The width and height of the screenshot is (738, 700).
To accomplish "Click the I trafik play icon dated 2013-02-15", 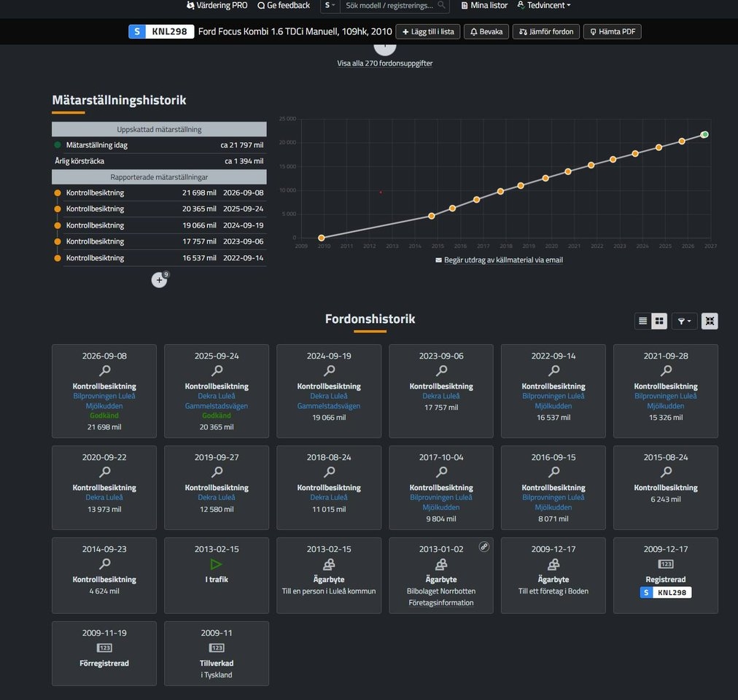I will 216,564.
